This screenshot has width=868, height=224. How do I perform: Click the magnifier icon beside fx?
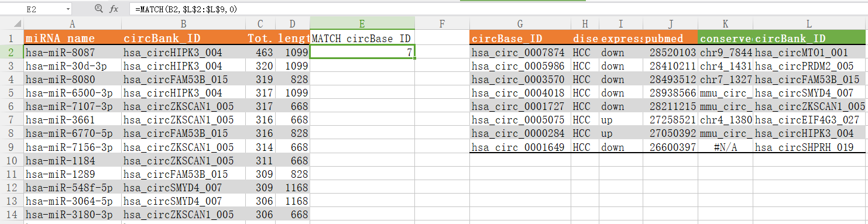tap(98, 9)
